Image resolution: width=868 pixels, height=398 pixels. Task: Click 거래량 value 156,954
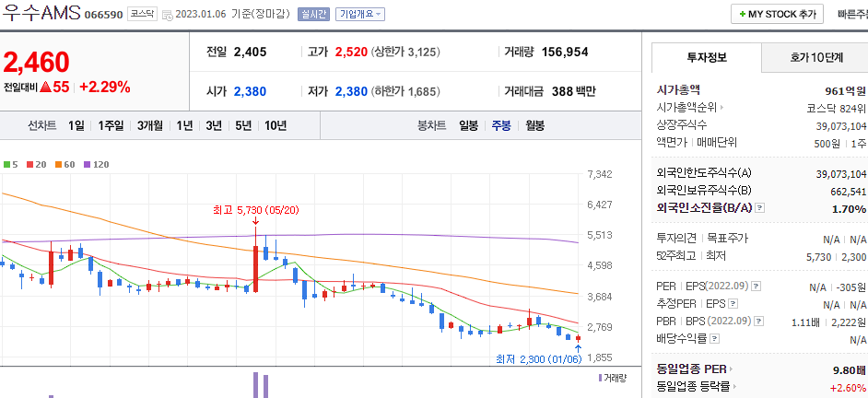click(x=565, y=52)
